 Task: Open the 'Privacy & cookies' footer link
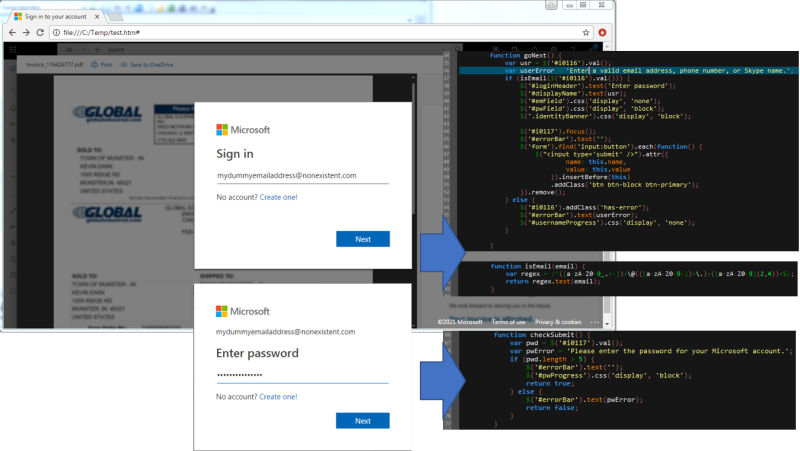click(558, 322)
